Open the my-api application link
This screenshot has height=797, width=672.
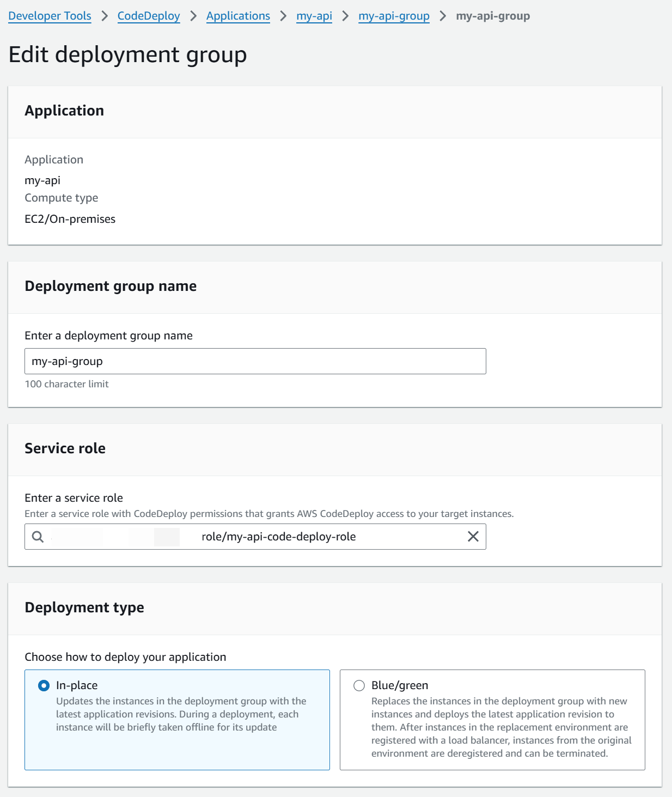(x=314, y=16)
